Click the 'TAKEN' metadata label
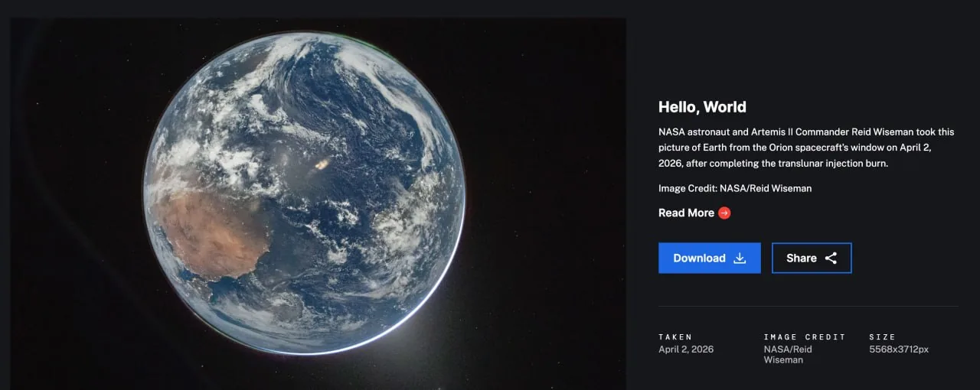 click(x=675, y=337)
